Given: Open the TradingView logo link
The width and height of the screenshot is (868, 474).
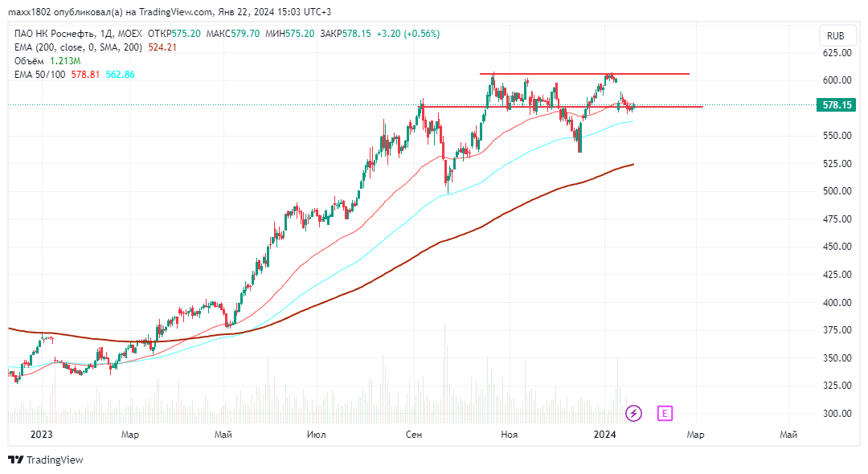Looking at the screenshot, I should point(45,460).
